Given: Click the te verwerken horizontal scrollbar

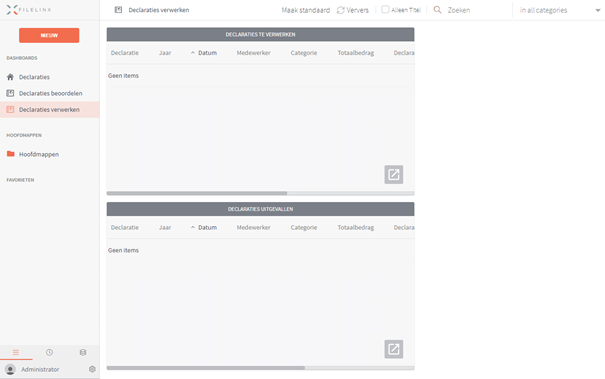Looking at the screenshot, I should tap(197, 193).
